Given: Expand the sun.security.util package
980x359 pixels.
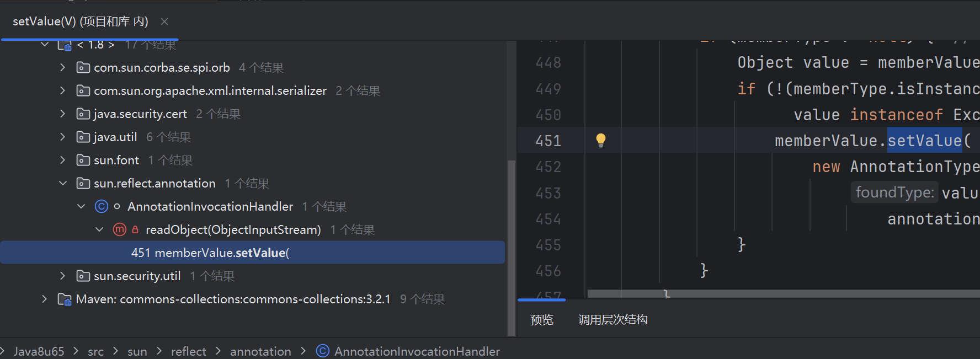Looking at the screenshot, I should (63, 276).
